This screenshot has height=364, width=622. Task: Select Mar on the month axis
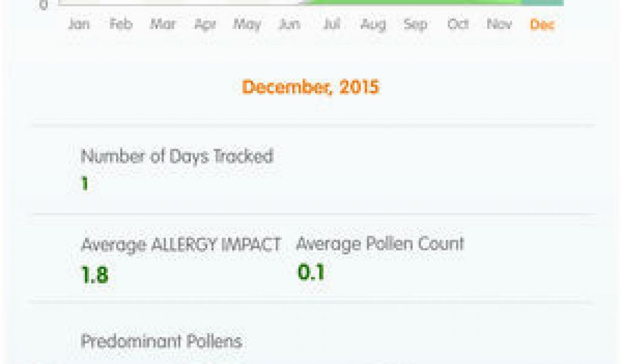click(x=163, y=24)
